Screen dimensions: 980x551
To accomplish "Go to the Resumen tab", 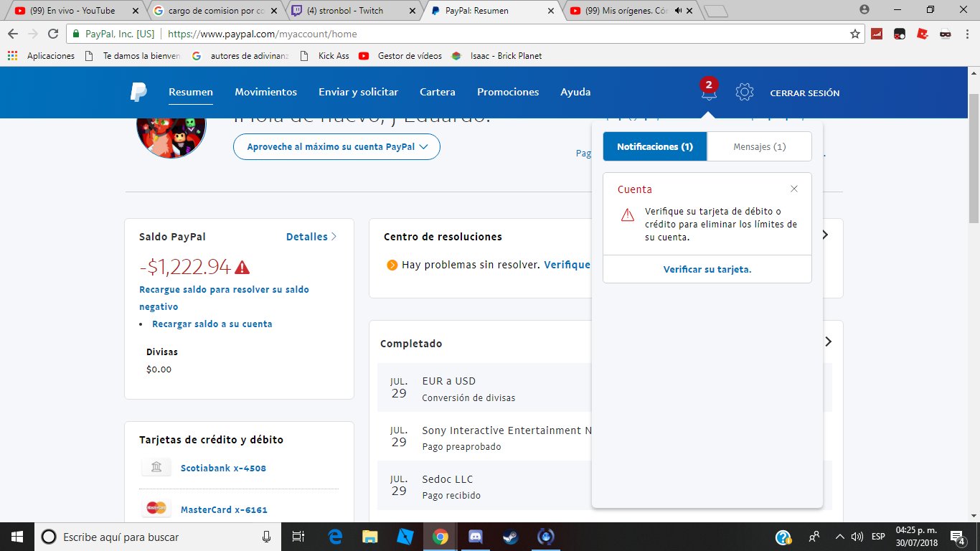I will [191, 92].
